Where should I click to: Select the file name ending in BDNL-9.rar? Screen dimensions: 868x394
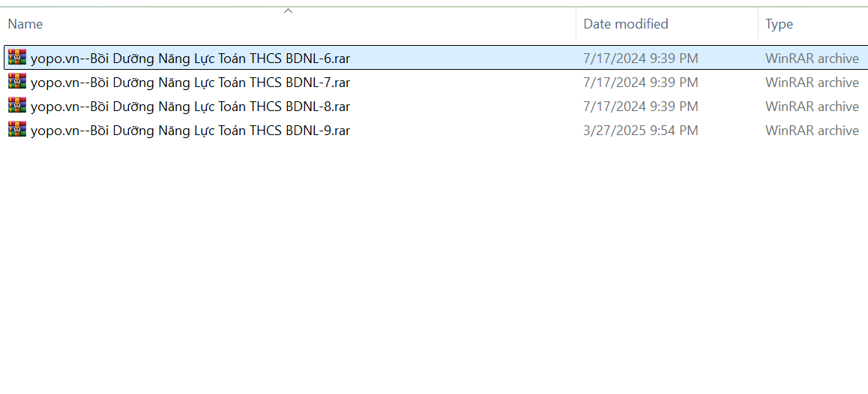[190, 131]
